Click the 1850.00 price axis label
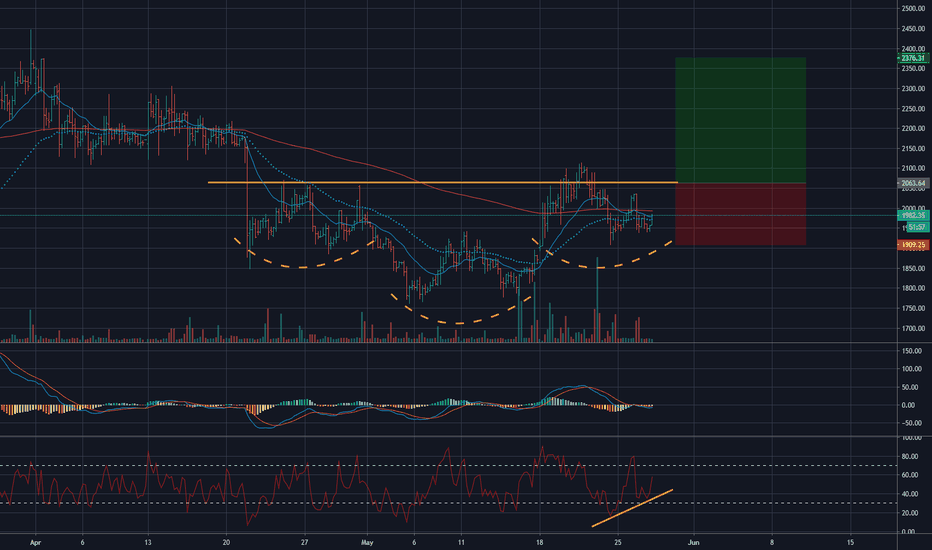Image resolution: width=932 pixels, height=550 pixels. [x=913, y=269]
